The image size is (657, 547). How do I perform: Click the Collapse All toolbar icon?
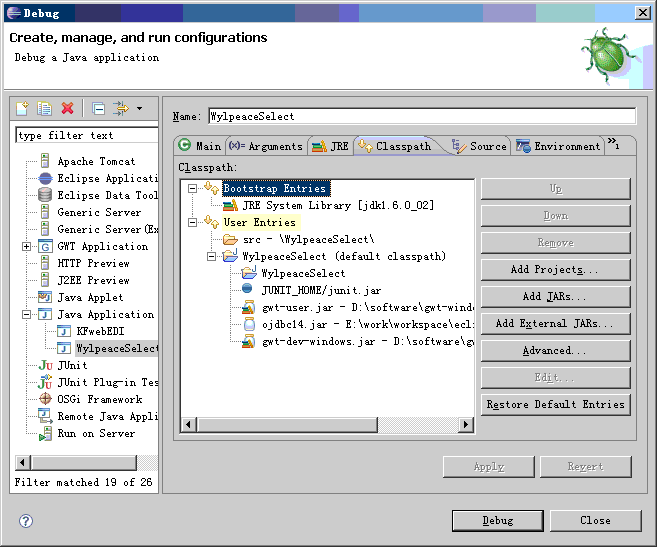point(98,109)
